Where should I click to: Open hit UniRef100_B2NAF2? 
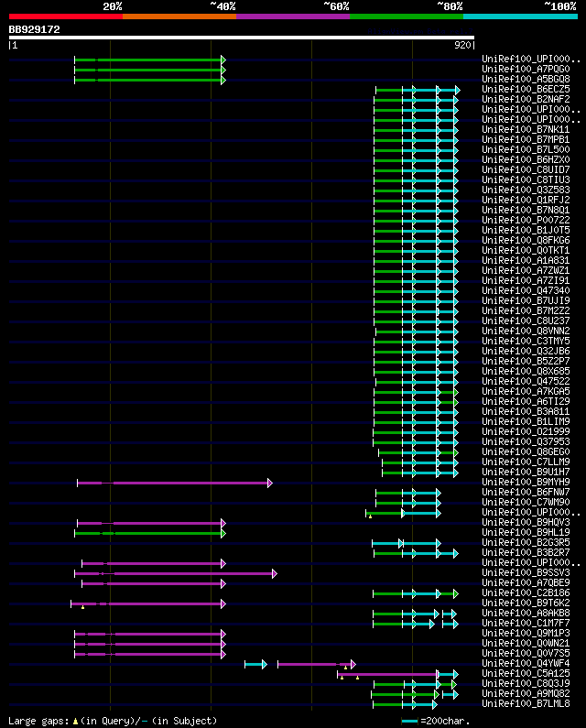point(526,100)
